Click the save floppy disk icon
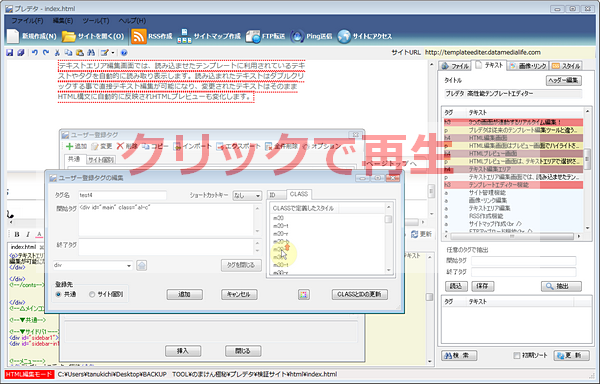Image resolution: width=600 pixels, height=384 pixels. point(10,53)
